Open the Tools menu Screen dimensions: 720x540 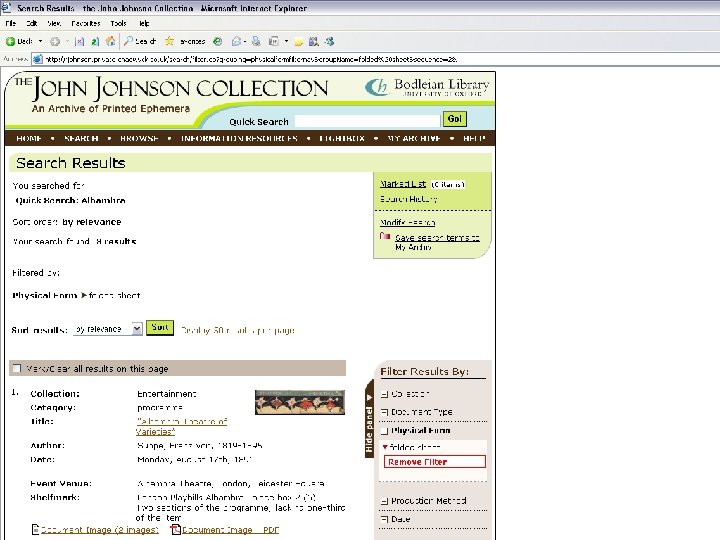point(118,23)
